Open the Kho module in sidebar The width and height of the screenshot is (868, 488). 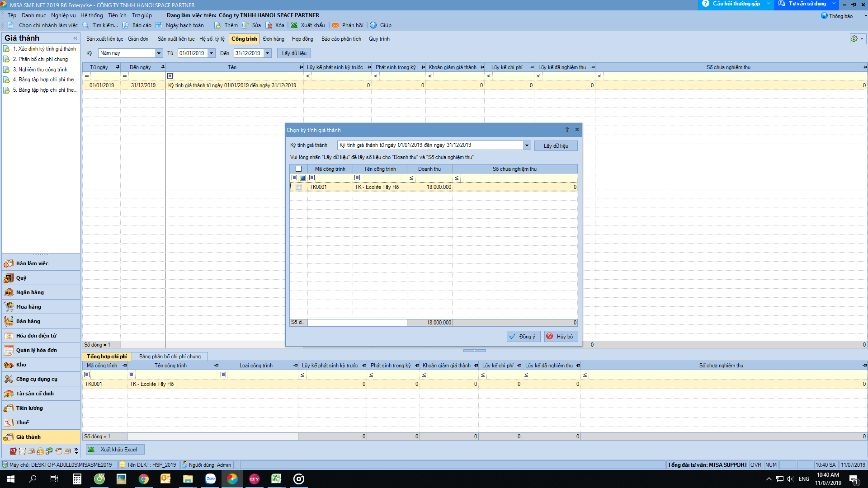tap(21, 365)
